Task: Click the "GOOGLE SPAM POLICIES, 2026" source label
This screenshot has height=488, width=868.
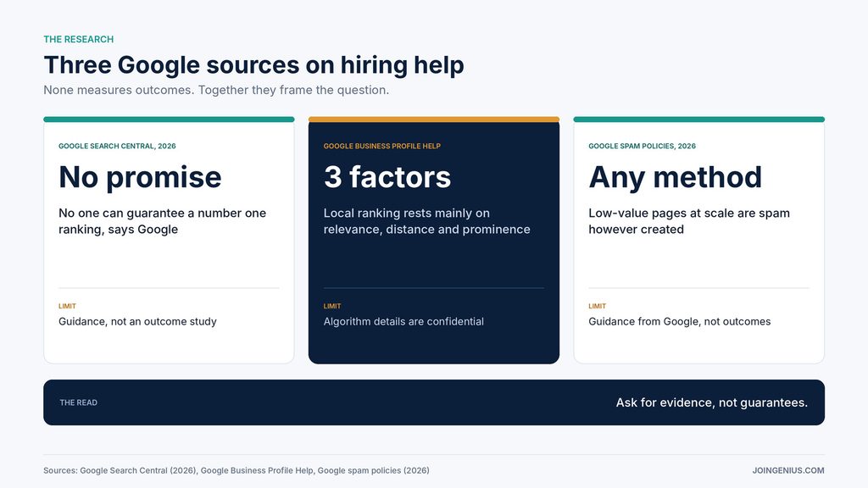Action: [x=643, y=146]
